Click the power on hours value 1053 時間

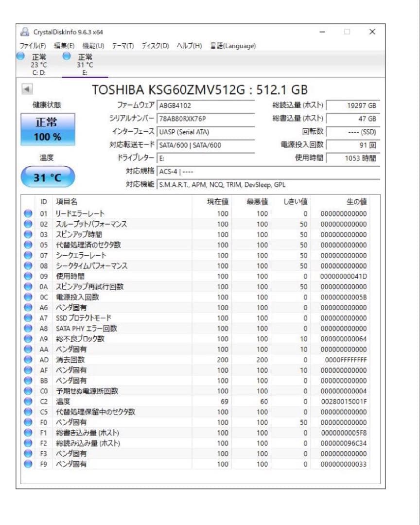coord(353,158)
